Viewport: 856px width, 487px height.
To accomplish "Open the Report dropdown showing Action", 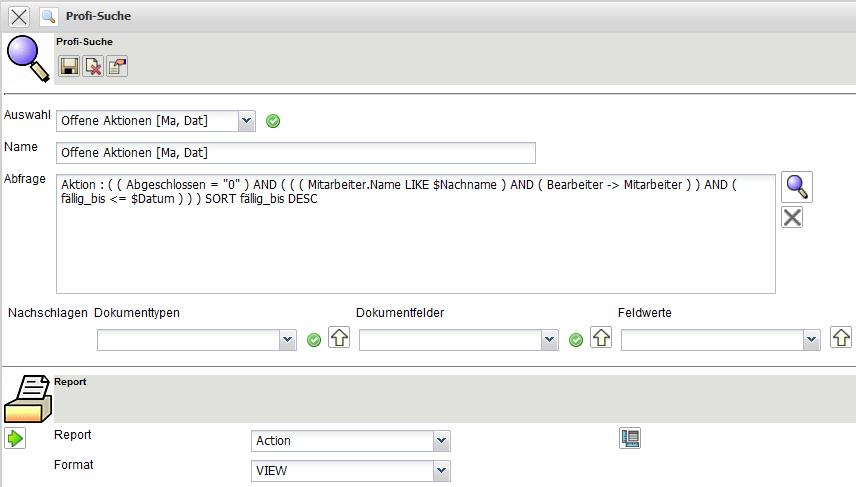I will 441,441.
